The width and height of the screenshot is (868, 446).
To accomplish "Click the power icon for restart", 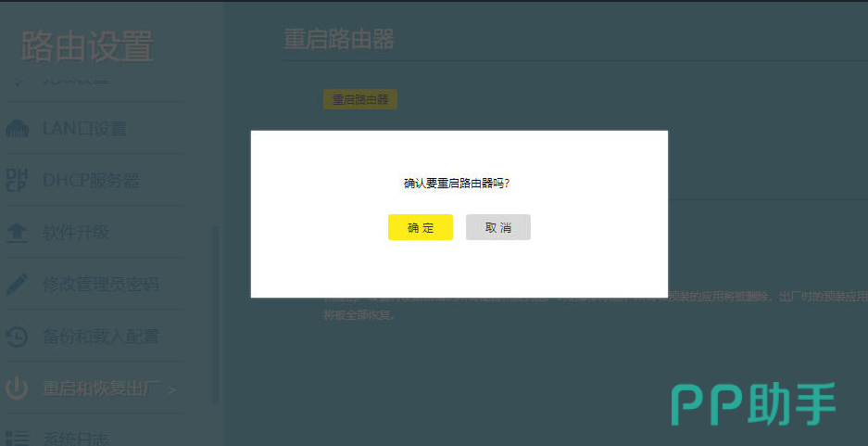I will 17,389.
